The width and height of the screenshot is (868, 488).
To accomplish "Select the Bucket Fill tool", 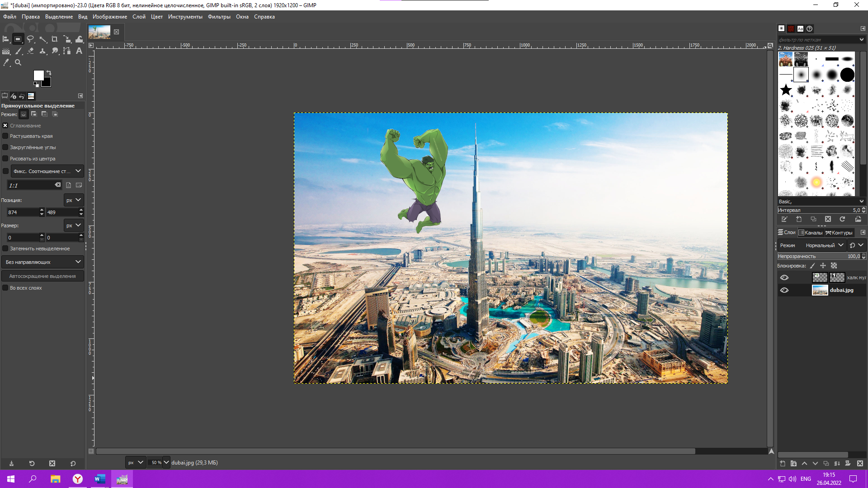I will [x=6, y=51].
